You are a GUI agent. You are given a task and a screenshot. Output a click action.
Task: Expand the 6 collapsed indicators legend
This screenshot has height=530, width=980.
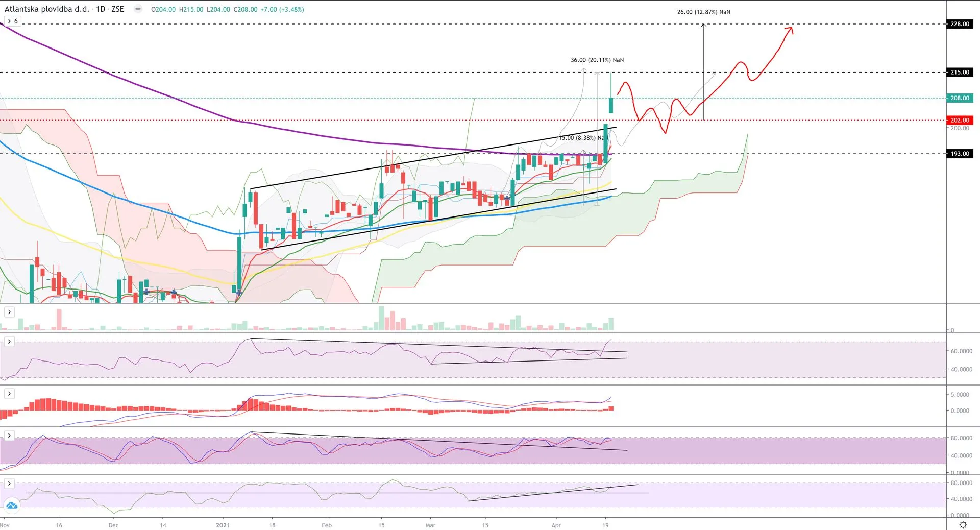click(13, 21)
